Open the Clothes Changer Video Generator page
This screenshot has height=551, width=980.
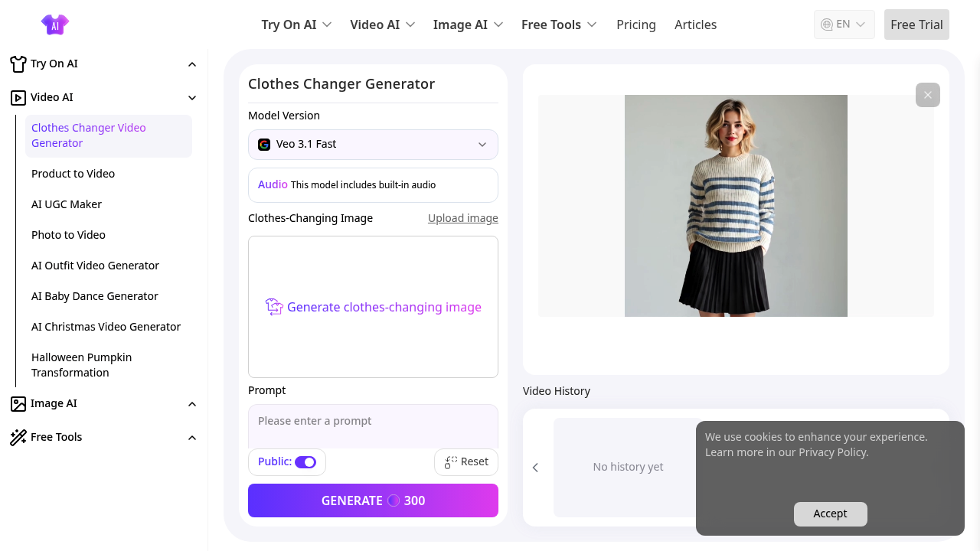(88, 135)
